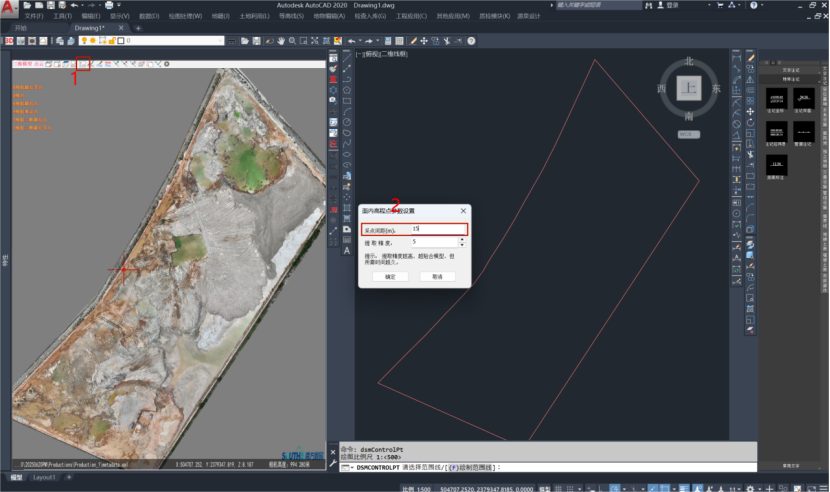This screenshot has height=492, width=830.
Task: Open the 工具(T) menu
Action: pos(62,16)
